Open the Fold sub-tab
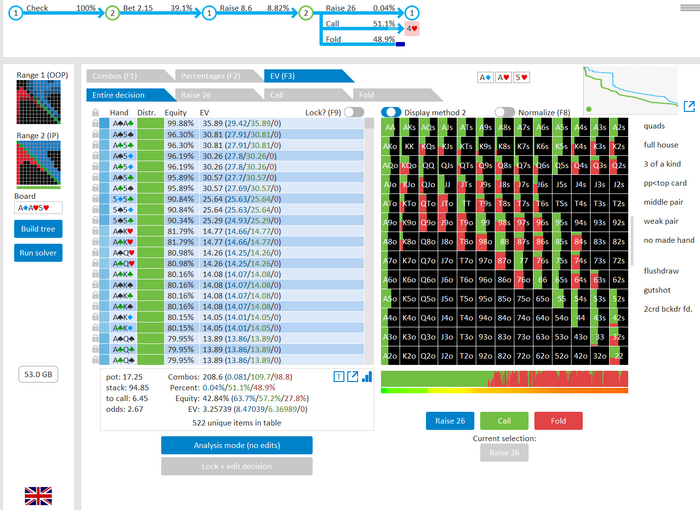This screenshot has width=700, height=510. 394,95
